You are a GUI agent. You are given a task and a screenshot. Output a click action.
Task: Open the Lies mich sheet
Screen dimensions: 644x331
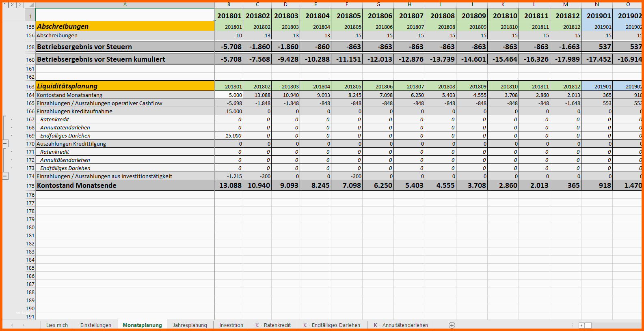pos(57,325)
